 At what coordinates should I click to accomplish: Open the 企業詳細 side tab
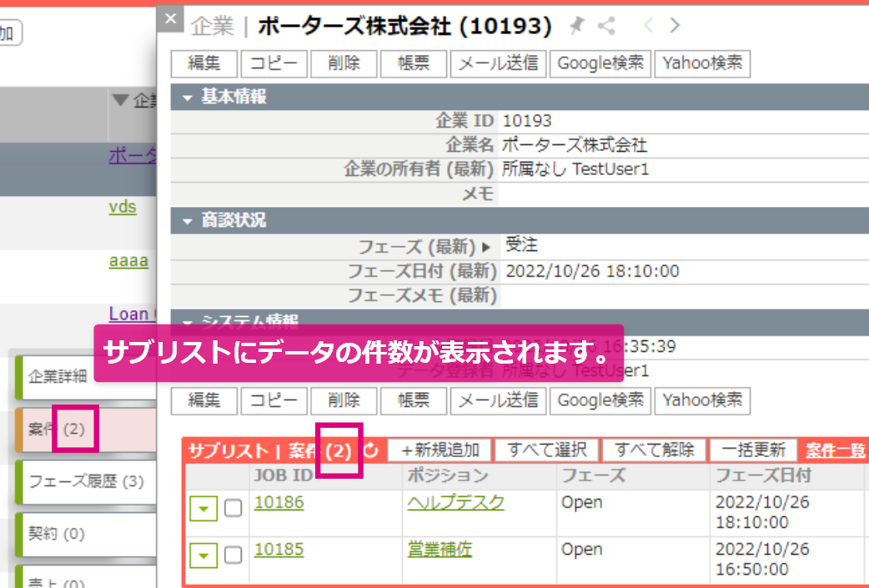point(86,377)
